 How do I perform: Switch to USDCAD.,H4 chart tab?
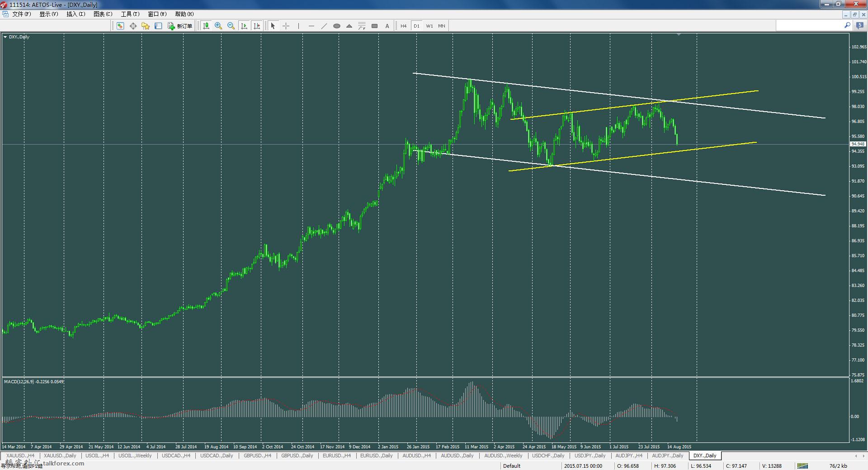[x=176, y=456]
